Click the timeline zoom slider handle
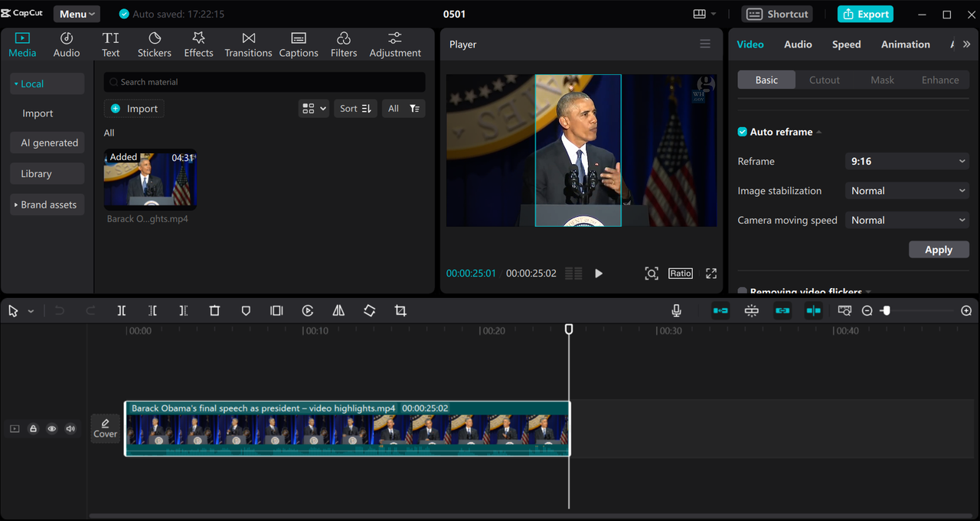The width and height of the screenshot is (980, 521). [886, 310]
